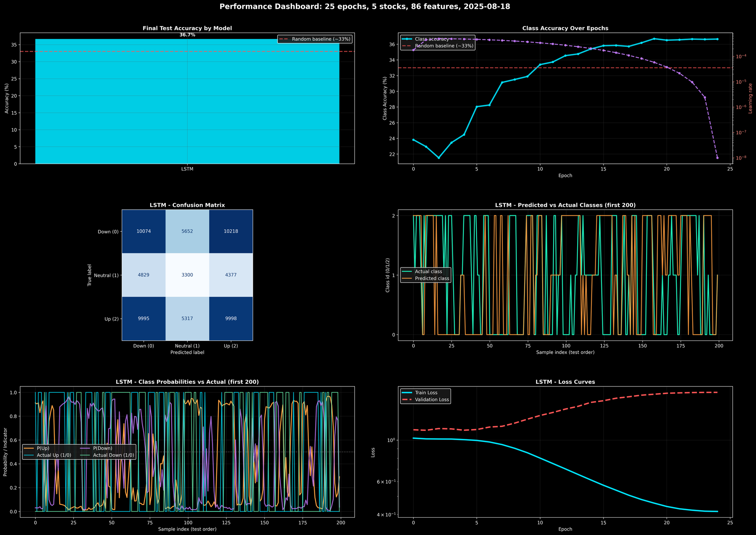The image size is (756, 535).
Task: Click the confusion matrix cell showing 10074
Action: [143, 231]
